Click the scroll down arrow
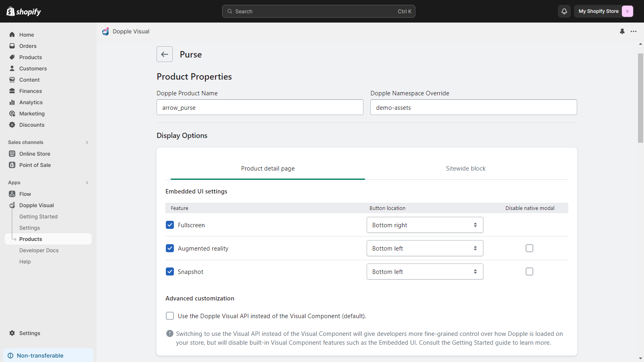This screenshot has height=362, width=644. (640, 358)
